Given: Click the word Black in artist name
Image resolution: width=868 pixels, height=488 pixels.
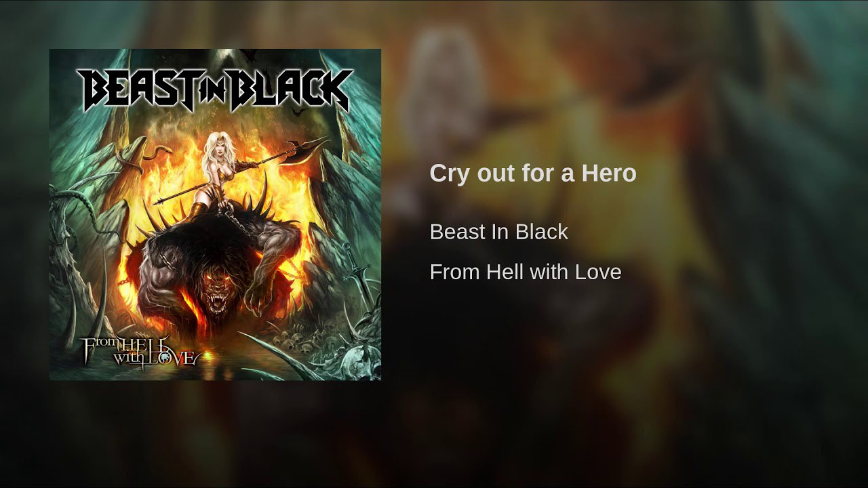Looking at the screenshot, I should 541,232.
